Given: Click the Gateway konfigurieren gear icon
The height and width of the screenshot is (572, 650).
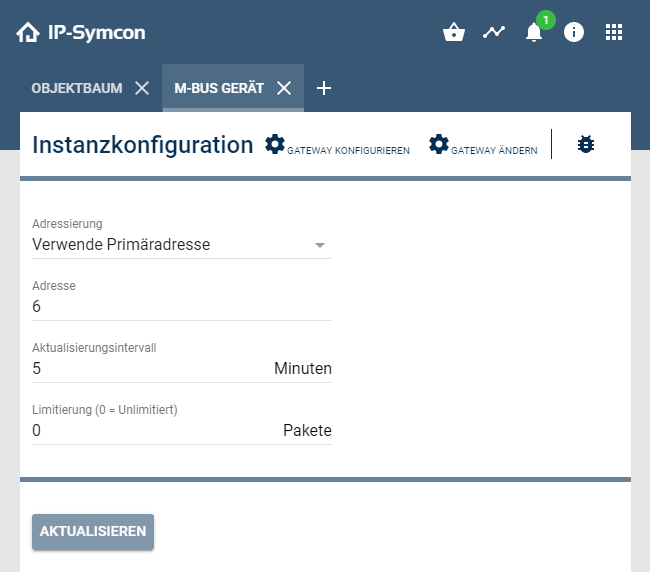Looking at the screenshot, I should tap(275, 144).
